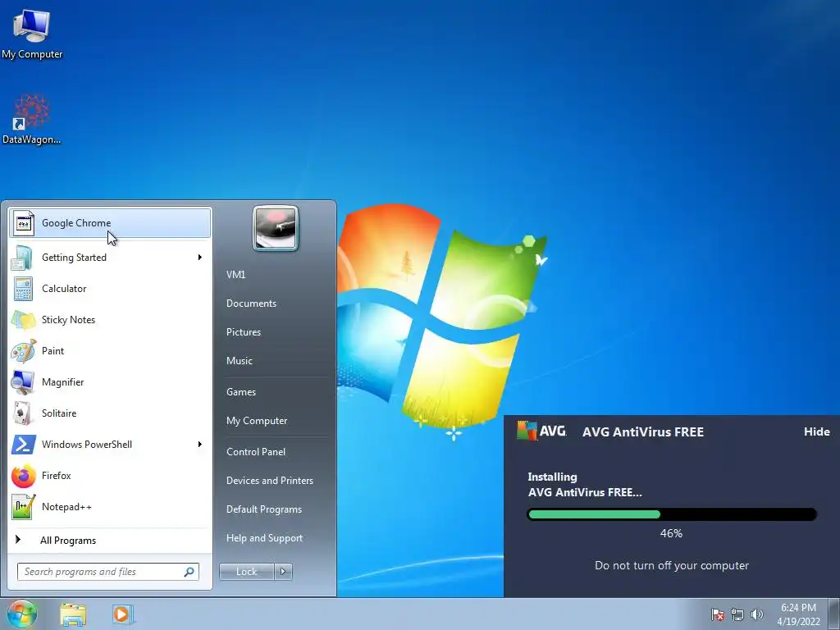Click the Start orb button

pos(22,614)
